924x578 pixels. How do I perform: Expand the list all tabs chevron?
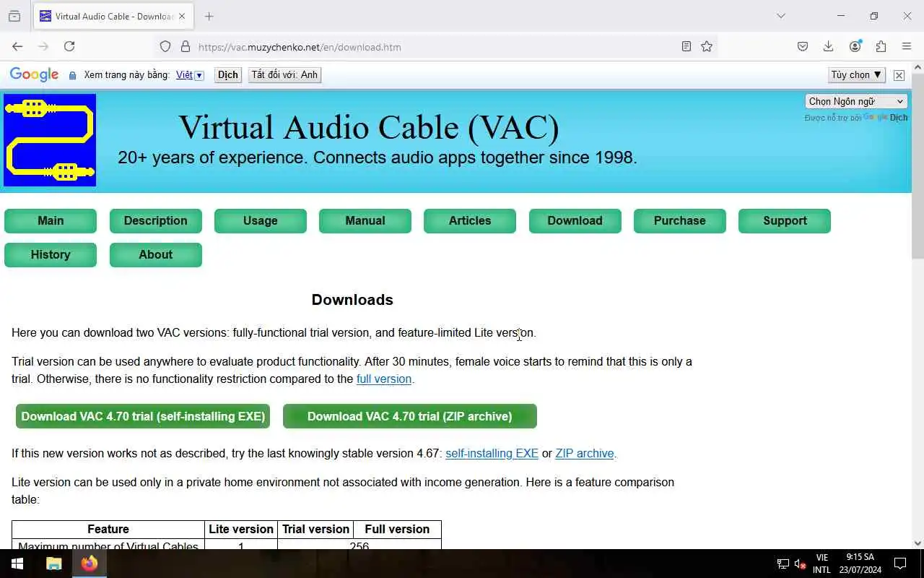pos(781,16)
